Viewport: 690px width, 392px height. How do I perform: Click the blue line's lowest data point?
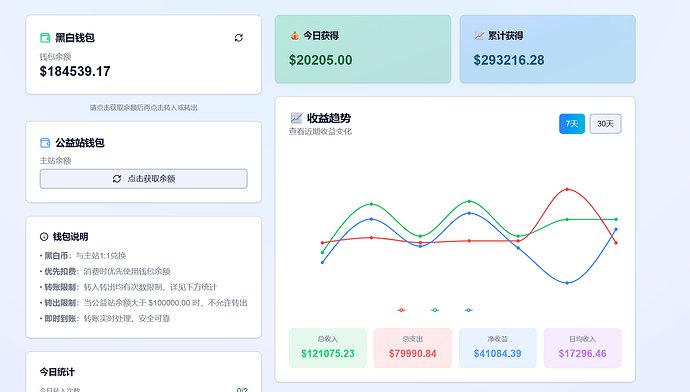tap(567, 283)
